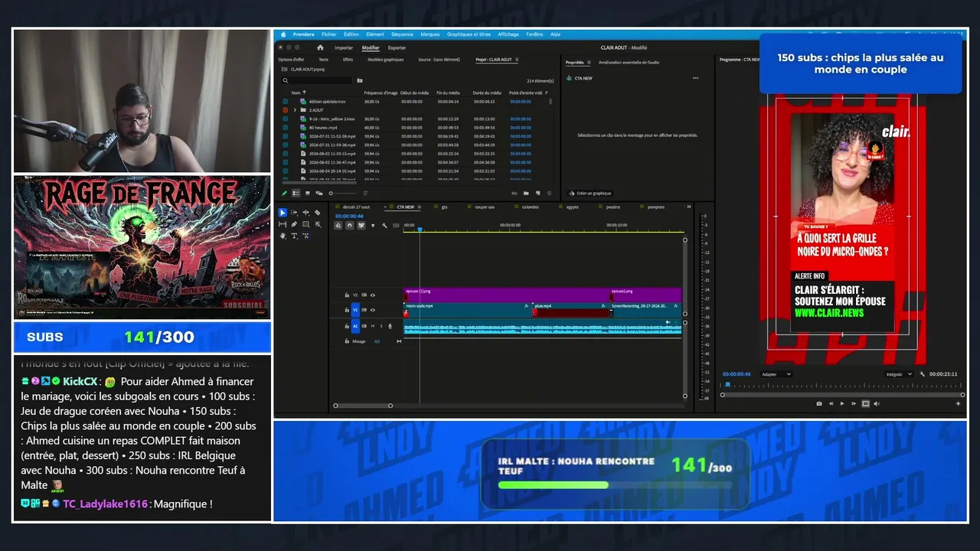980x551 pixels.
Task: Open the Adapter zoom level dropdown
Action: click(x=776, y=374)
